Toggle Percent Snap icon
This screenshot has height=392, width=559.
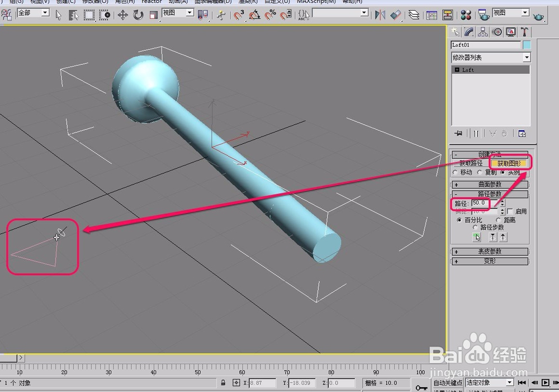pos(270,15)
